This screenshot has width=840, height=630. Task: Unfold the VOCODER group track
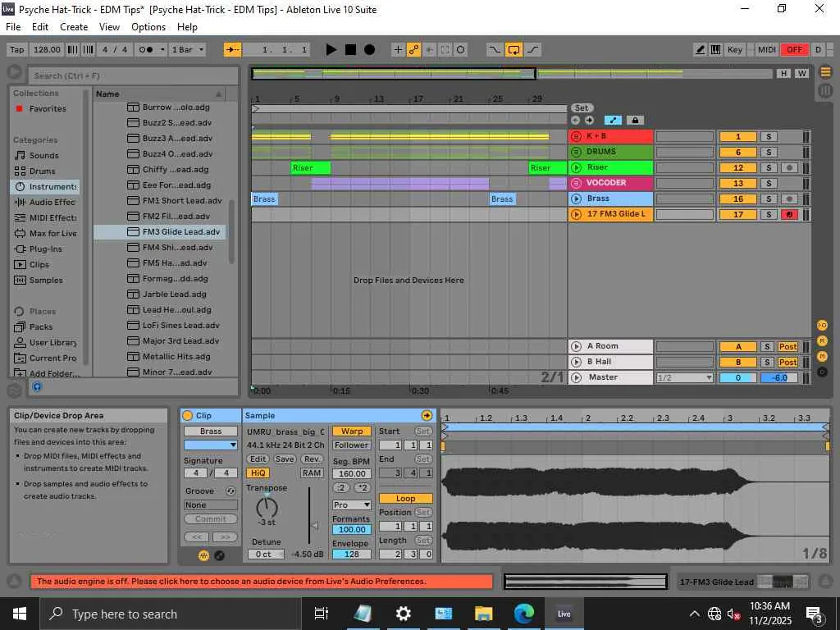click(x=576, y=183)
